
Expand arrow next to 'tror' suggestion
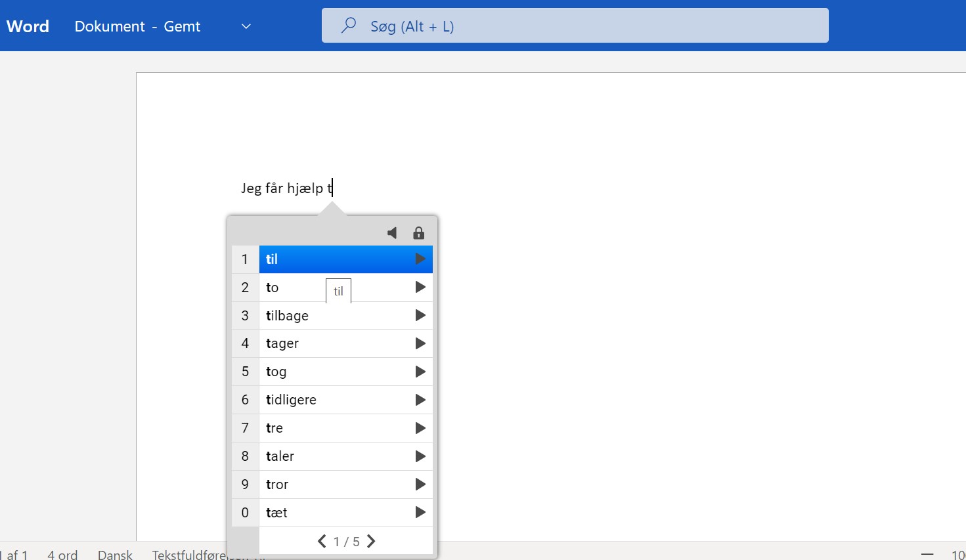pos(420,485)
